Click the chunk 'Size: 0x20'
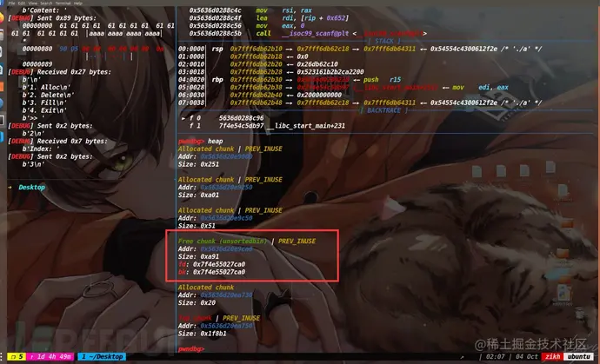The height and width of the screenshot is (364, 600). [x=197, y=302]
